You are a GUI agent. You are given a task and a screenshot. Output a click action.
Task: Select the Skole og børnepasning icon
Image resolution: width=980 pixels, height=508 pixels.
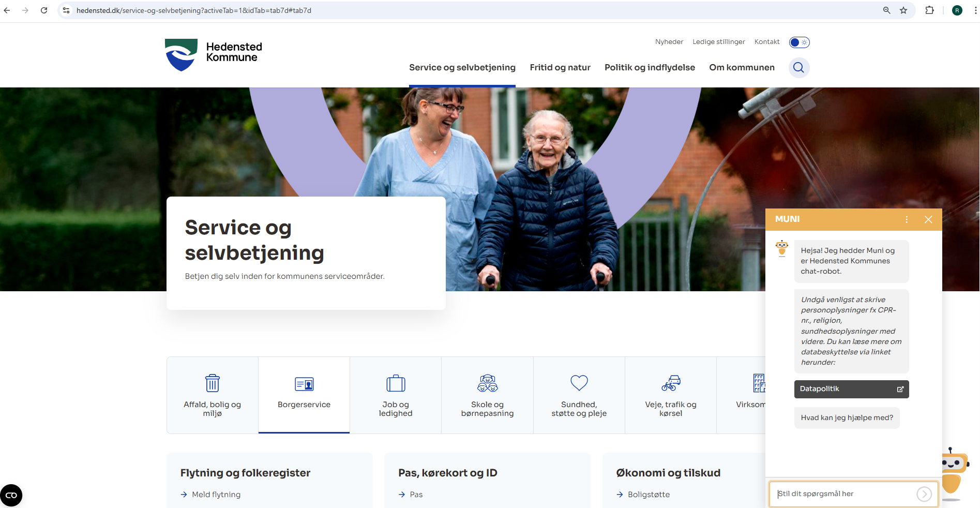[487, 383]
